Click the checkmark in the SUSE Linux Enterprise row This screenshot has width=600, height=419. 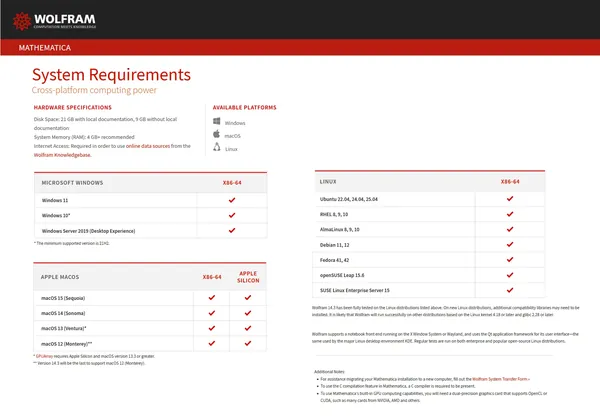(x=510, y=290)
